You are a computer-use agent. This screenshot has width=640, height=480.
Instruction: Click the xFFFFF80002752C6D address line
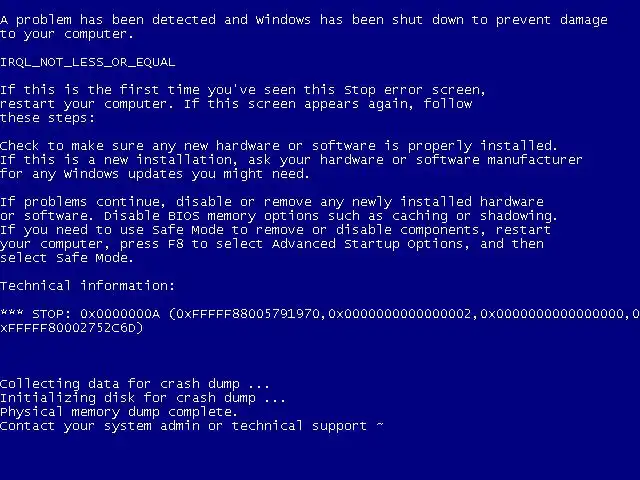72,328
